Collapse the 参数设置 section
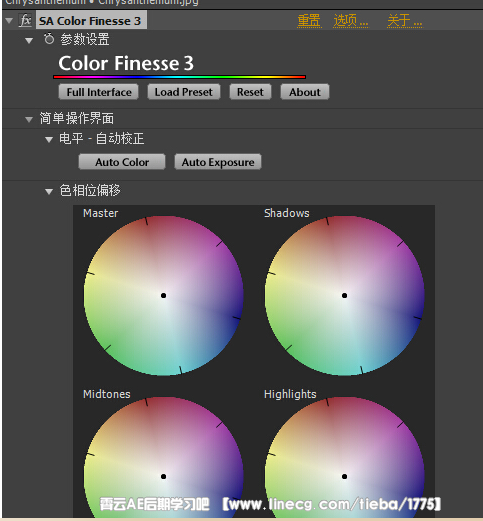The image size is (483, 521). [x=29, y=41]
